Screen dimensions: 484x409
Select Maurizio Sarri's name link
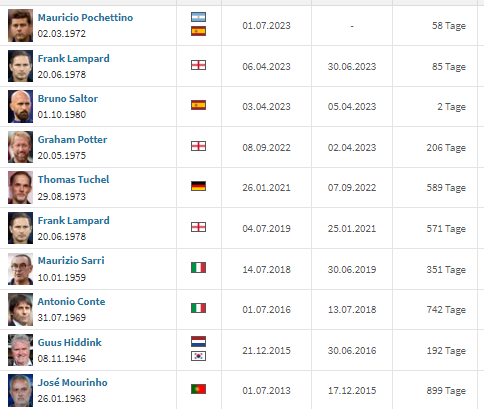click(x=71, y=260)
